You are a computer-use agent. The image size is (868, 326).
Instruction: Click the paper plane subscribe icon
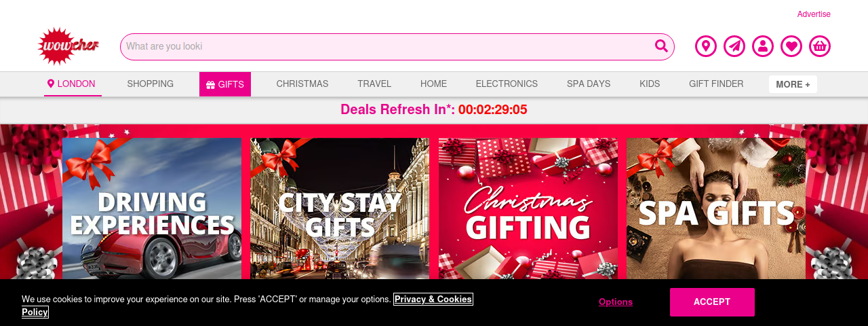pyautogui.click(x=734, y=46)
